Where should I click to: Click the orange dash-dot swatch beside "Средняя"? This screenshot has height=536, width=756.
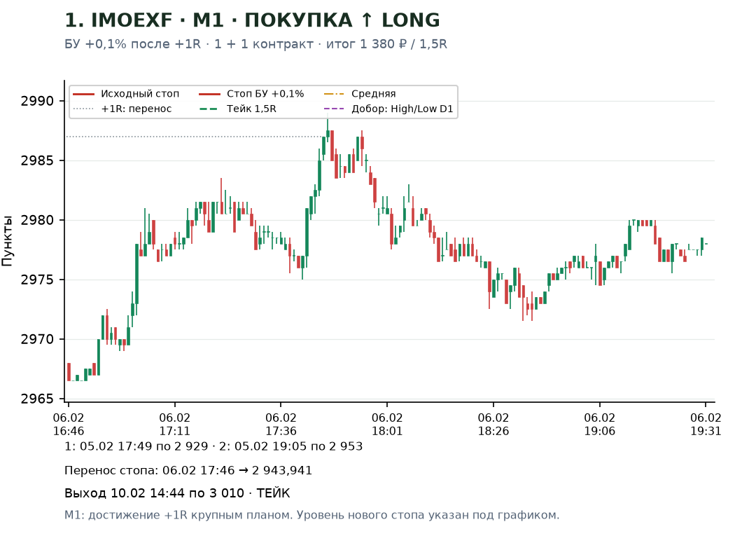pos(334,94)
